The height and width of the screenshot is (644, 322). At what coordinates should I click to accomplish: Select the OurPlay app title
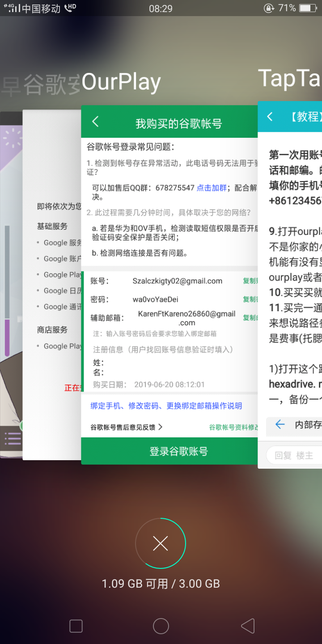coord(121,82)
